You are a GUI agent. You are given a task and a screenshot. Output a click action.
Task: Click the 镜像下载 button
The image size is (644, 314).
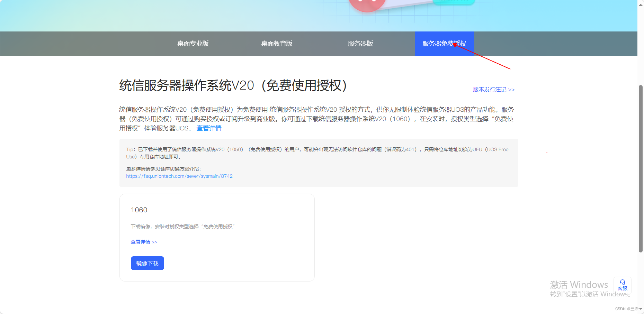pos(147,263)
